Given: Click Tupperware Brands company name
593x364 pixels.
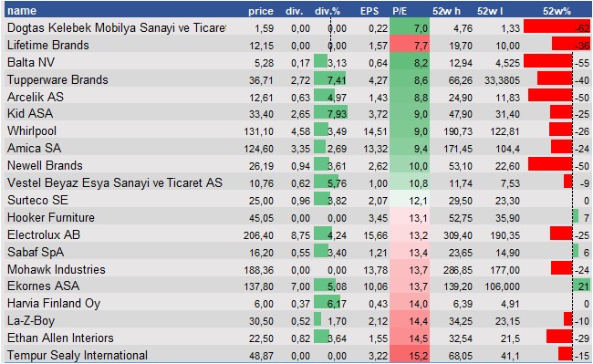Looking at the screenshot, I should point(57,79).
